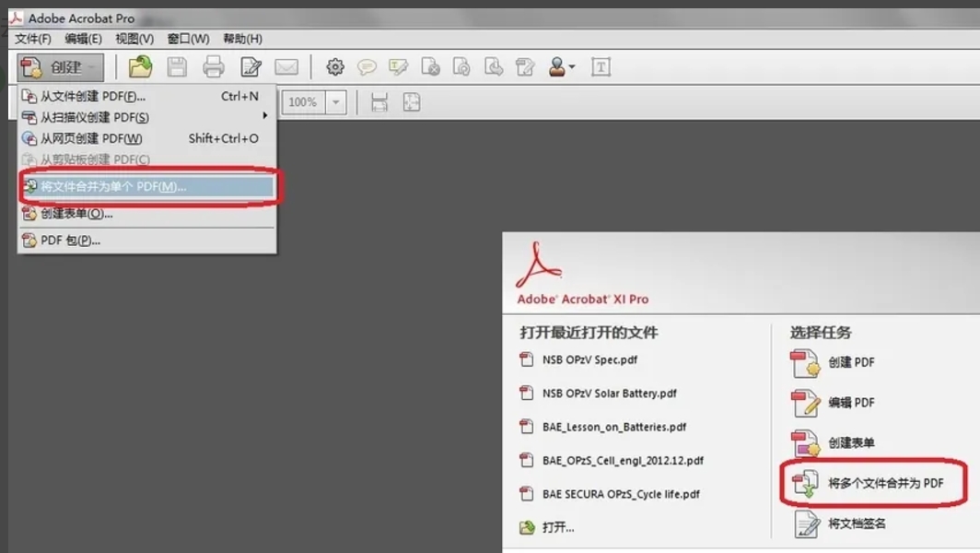Viewport: 980px width, 553px height.
Task: Click the fit width scrolling icon
Action: click(x=379, y=102)
